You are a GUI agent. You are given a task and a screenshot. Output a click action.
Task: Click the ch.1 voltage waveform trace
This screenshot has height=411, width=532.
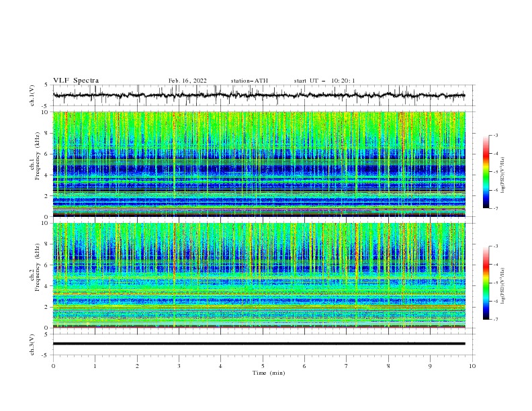pos(259,95)
